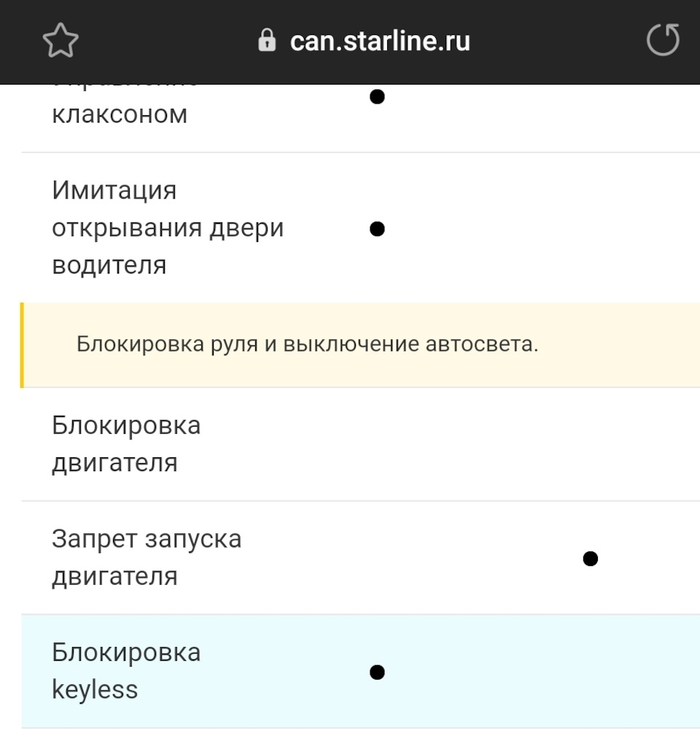
Task: Click the word keyless in the highlighted row
Action: (95, 690)
